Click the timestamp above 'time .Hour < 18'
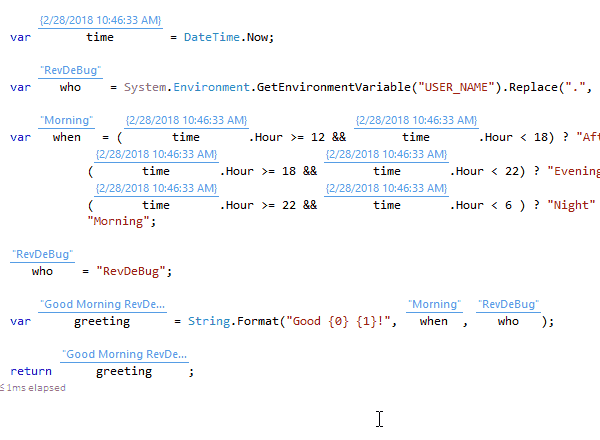The height and width of the screenshot is (440, 600). 416,121
